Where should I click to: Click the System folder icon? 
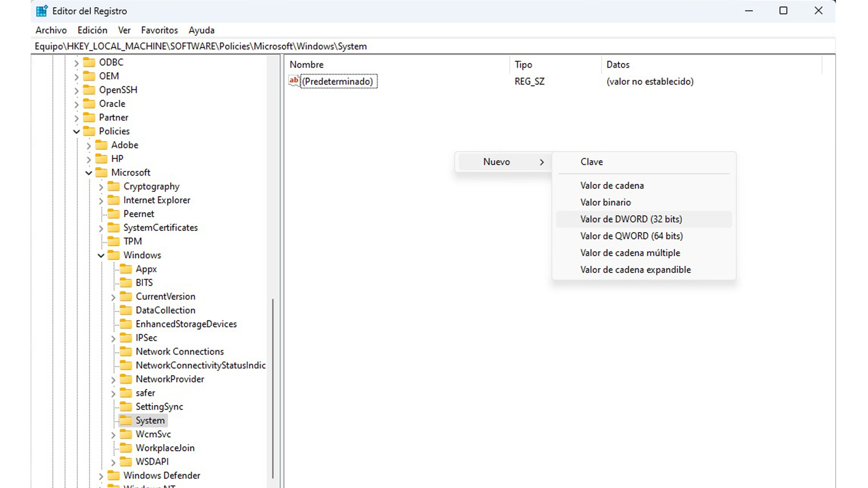(126, 420)
